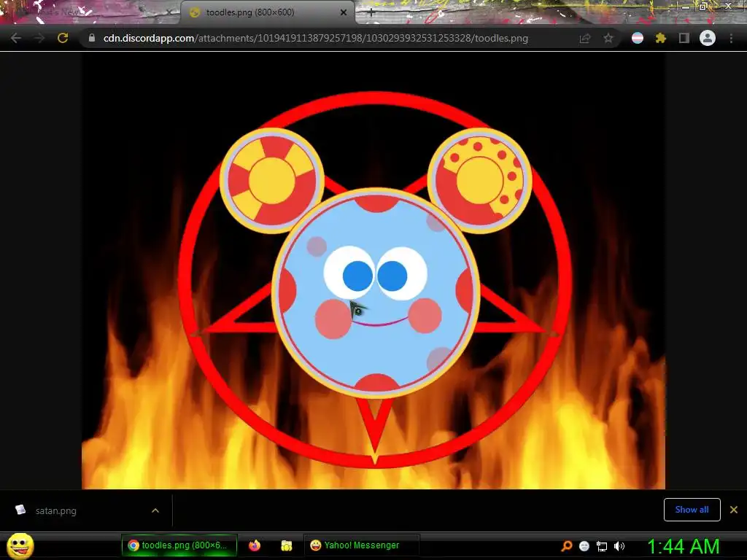Open the smiley face Start menu
The height and width of the screenshot is (560, 747).
[x=20, y=545]
